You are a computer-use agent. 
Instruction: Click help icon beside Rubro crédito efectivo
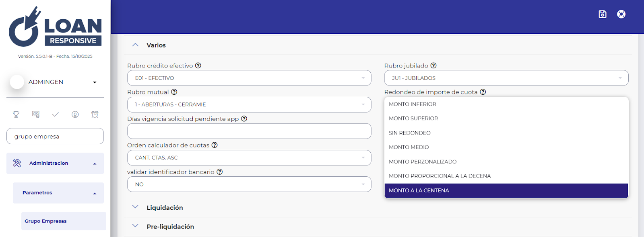coord(198,65)
